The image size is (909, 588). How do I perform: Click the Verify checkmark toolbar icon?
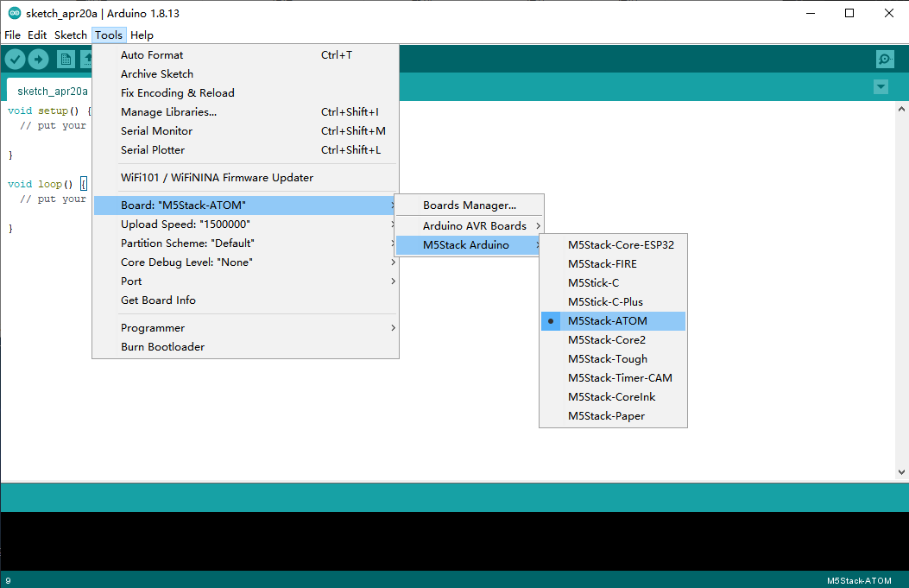click(x=15, y=59)
